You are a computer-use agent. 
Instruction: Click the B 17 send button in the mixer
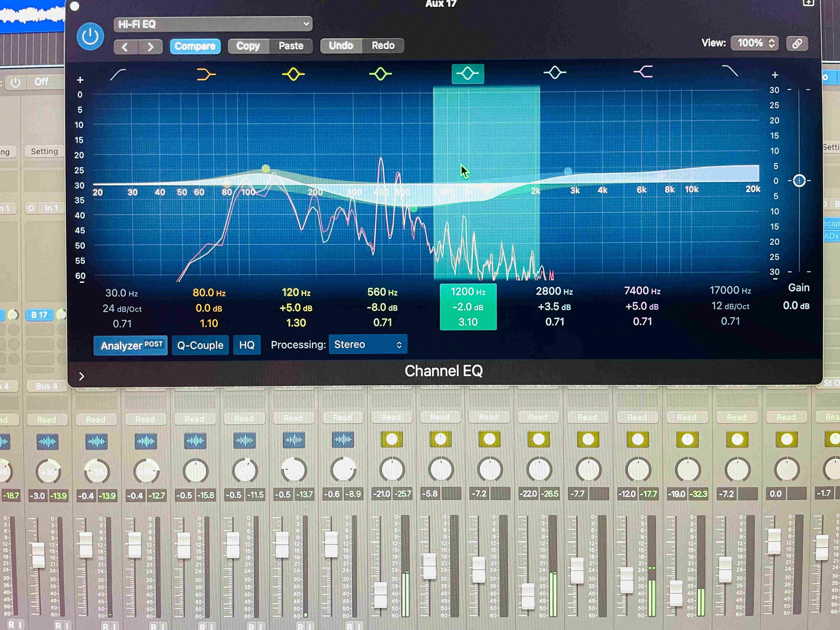coord(40,315)
